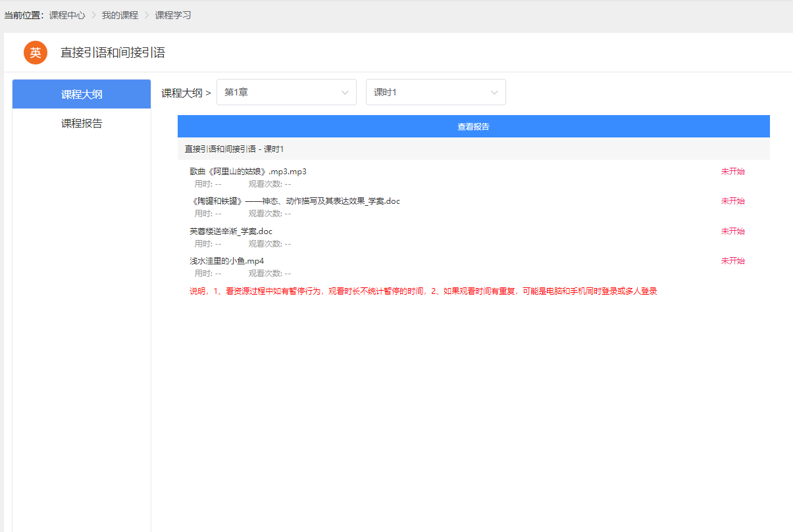Click the orange 英 course icon

pyautogui.click(x=36, y=53)
